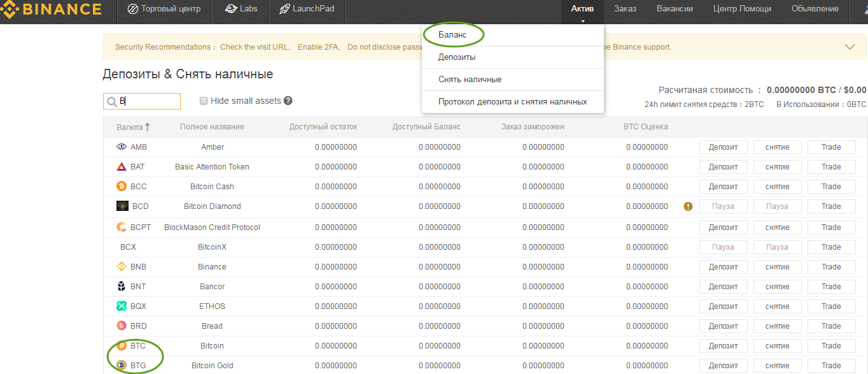Viewport: 868px width, 374px height.
Task: Click Депозит button for Amber
Action: (723, 147)
